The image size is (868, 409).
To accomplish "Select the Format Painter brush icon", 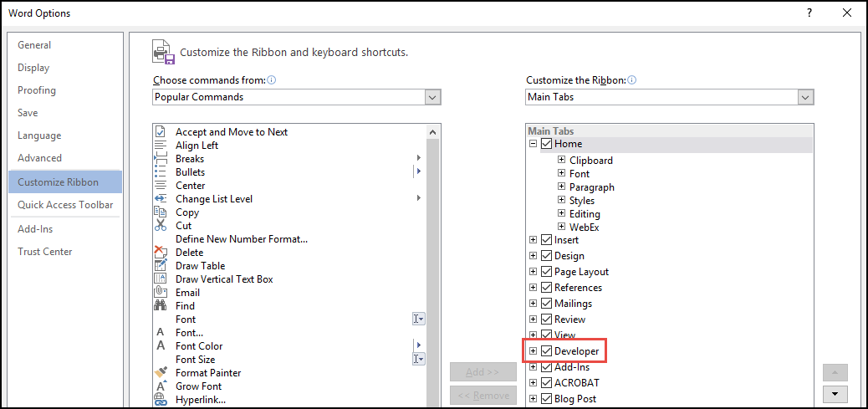I will point(161,373).
